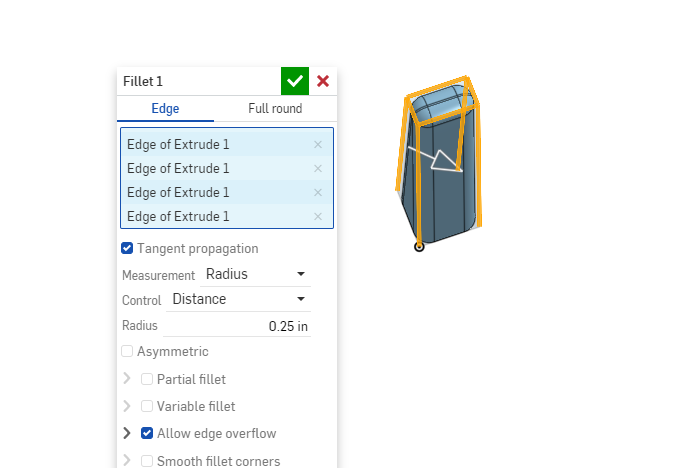Remove fourth Edge of Extrude 1 entry

click(318, 216)
